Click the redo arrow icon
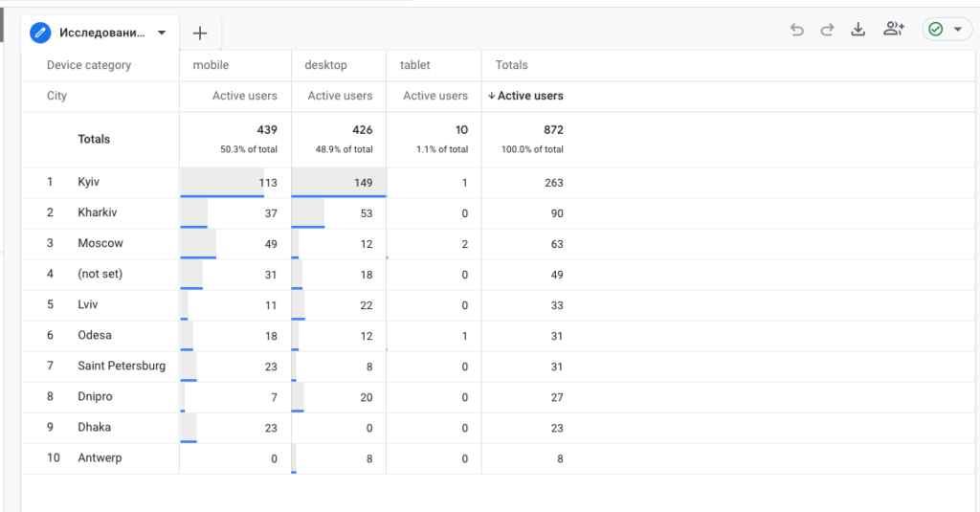980x512 pixels. click(828, 30)
